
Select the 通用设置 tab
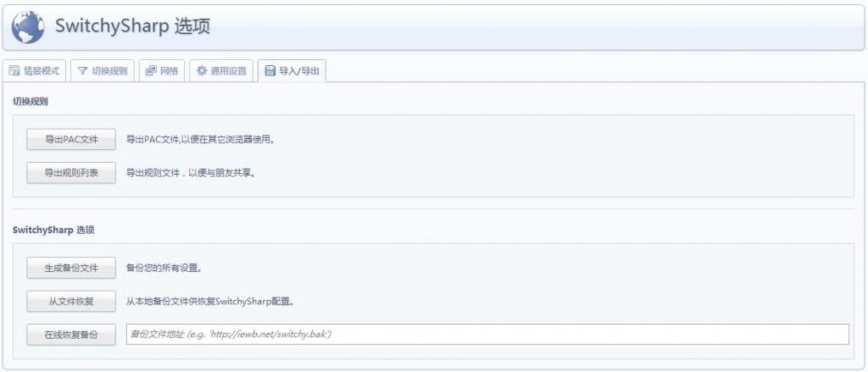(221, 71)
